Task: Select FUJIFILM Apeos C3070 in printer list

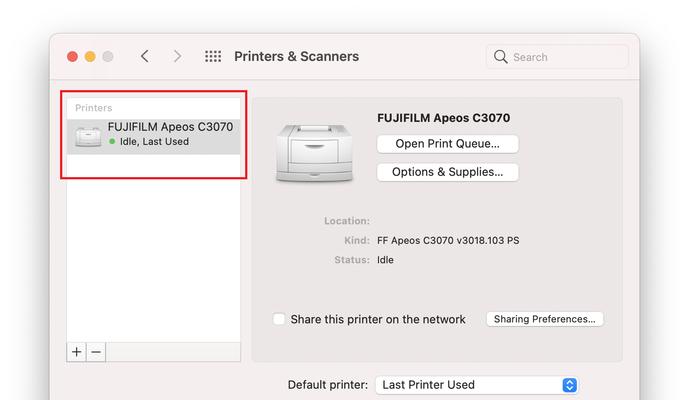Action: pyautogui.click(x=170, y=128)
